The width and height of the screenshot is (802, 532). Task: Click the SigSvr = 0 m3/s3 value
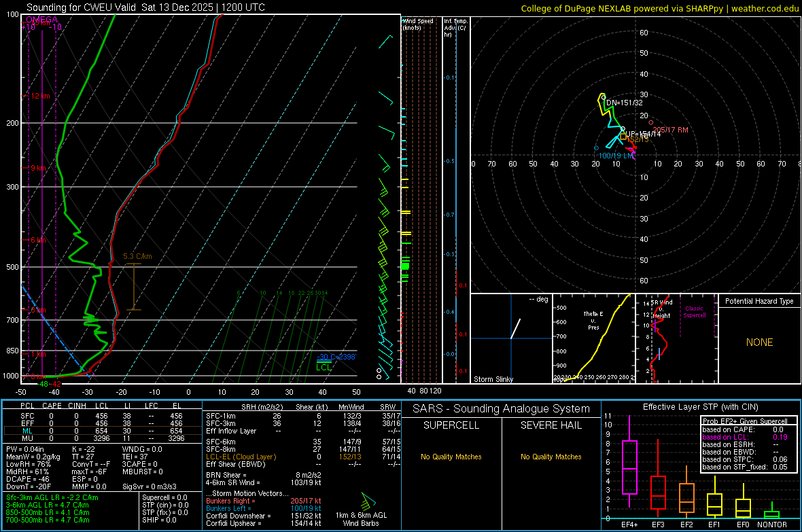(150, 486)
